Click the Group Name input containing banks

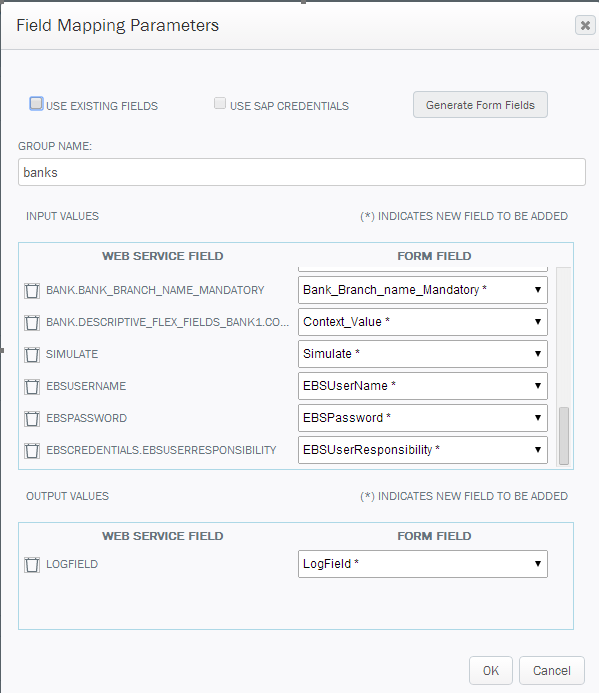coord(302,172)
